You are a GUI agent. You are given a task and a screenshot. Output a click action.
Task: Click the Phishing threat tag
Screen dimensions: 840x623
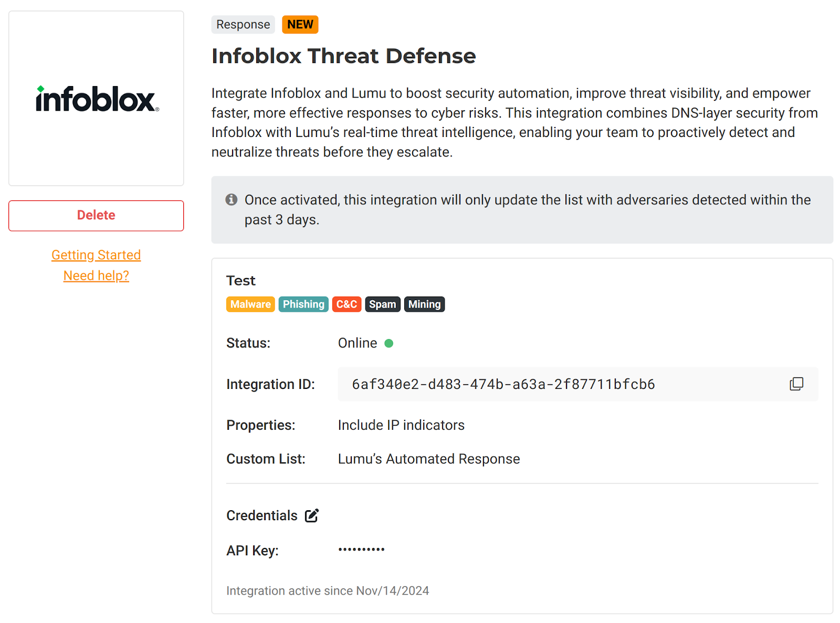[x=303, y=304]
